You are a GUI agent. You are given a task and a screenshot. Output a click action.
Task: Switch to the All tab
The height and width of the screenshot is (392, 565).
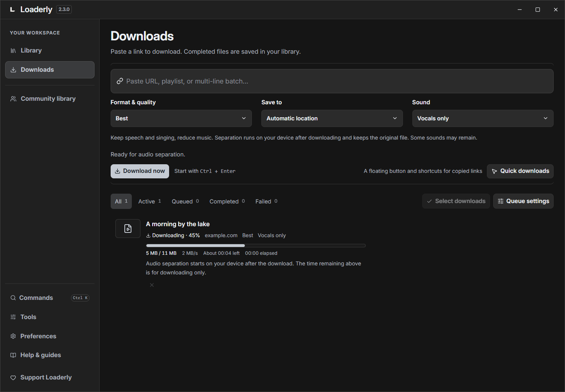[121, 201]
